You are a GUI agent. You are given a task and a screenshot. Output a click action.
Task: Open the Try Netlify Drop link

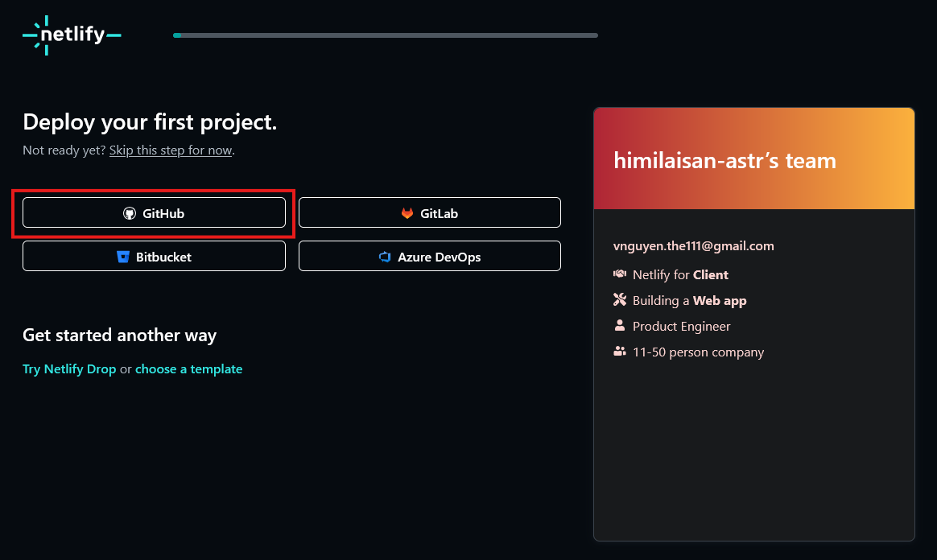69,369
